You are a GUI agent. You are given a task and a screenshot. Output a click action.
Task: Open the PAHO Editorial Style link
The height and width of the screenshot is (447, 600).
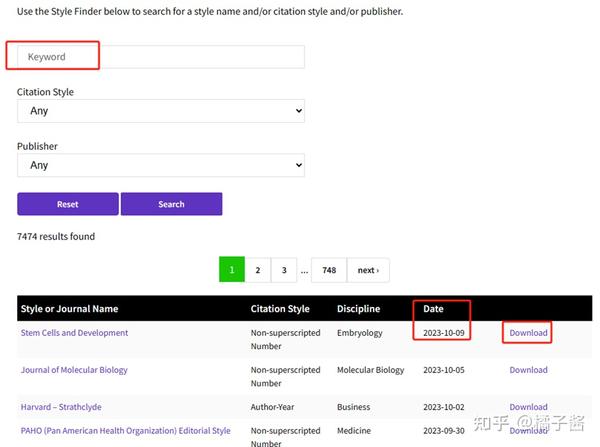click(x=126, y=431)
